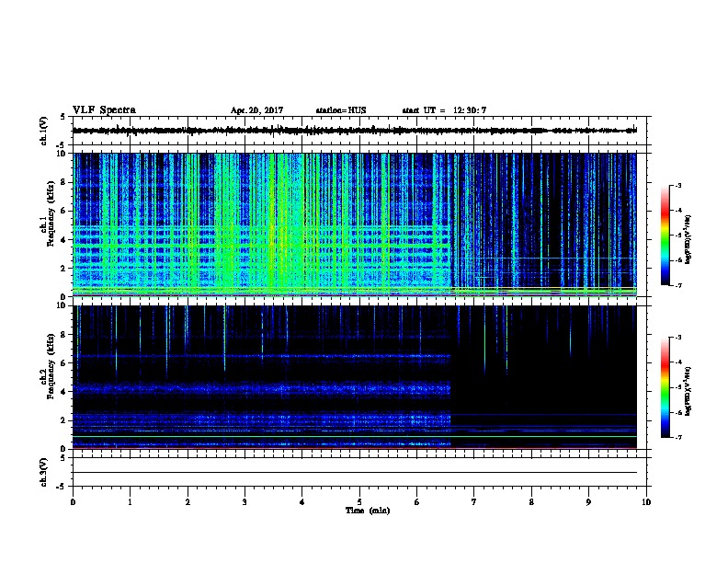Click the "station=HUS" header label
Image resolution: width=728 pixels, height=563 pixels.
click(341, 110)
